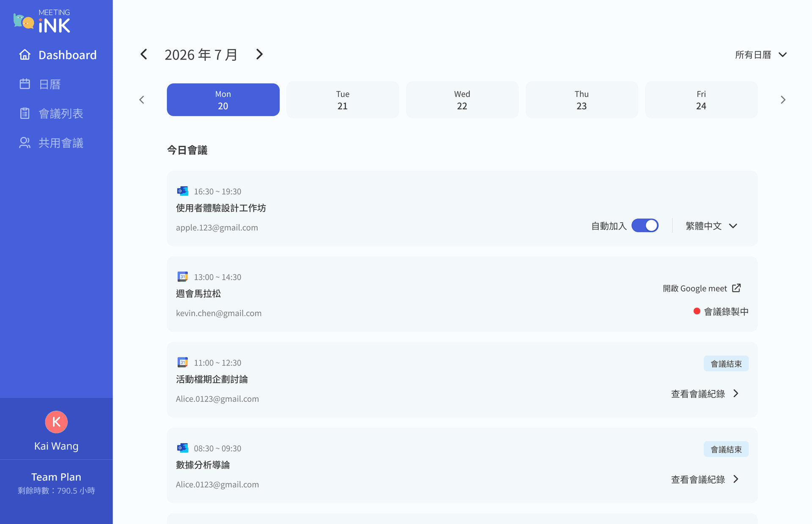Click 今日會議 section heading
Screen dimensions: 812x524
pyautogui.click(x=187, y=150)
